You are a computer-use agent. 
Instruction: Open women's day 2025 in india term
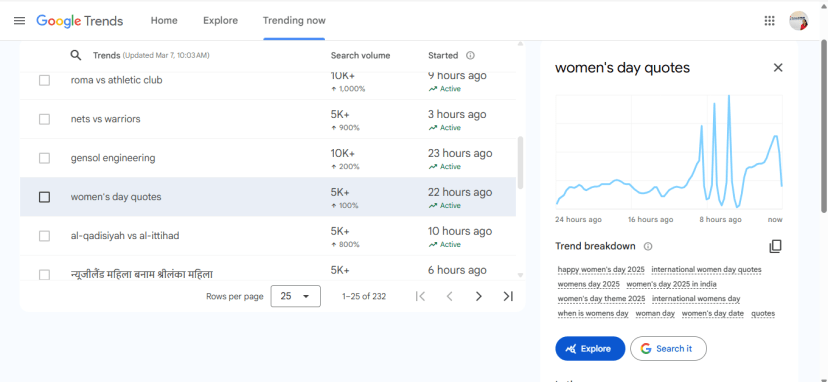pyautogui.click(x=671, y=284)
